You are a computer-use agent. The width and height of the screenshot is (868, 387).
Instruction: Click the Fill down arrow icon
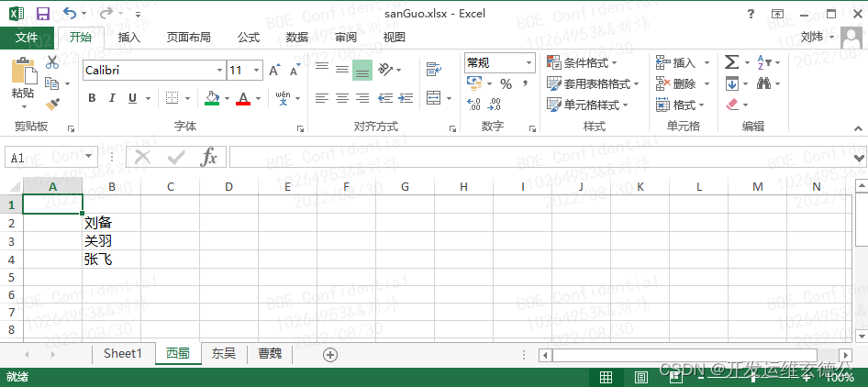coord(732,83)
